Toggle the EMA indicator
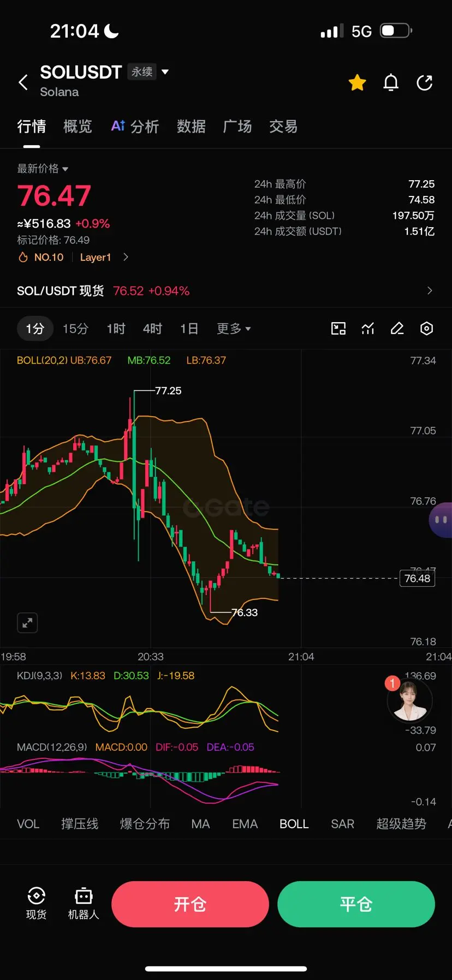 coord(245,824)
